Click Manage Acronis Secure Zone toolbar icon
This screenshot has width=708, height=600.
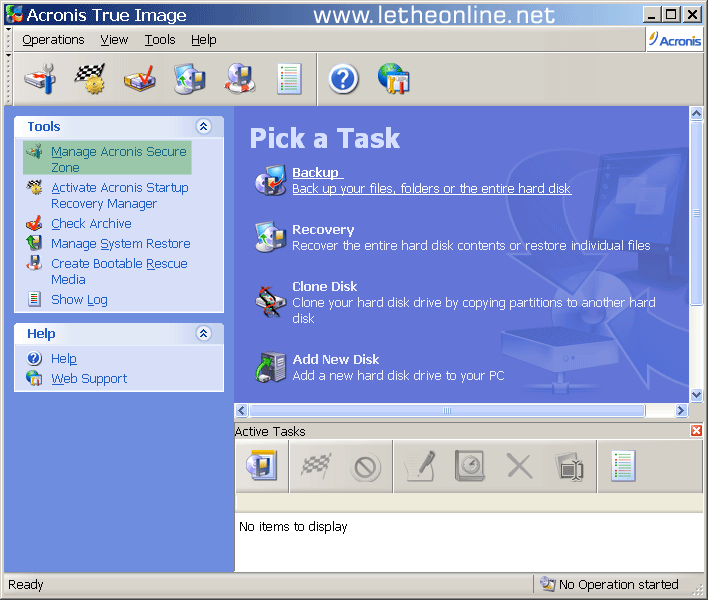(40, 79)
